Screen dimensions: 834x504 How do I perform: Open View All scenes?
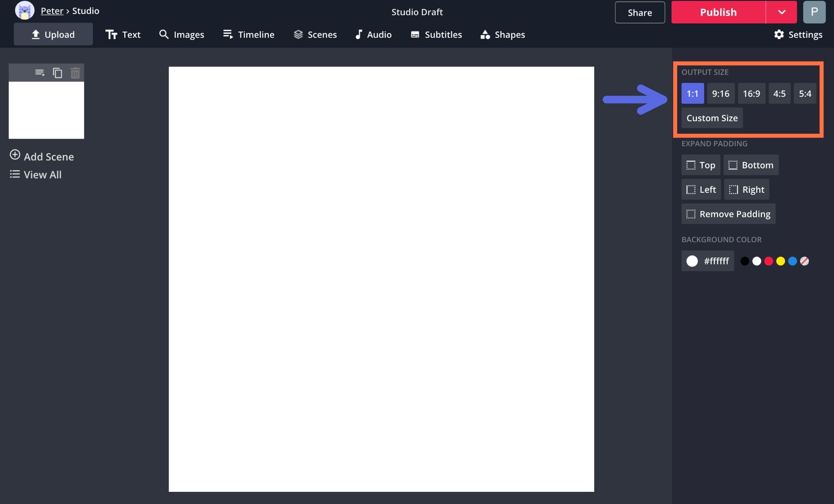click(35, 175)
